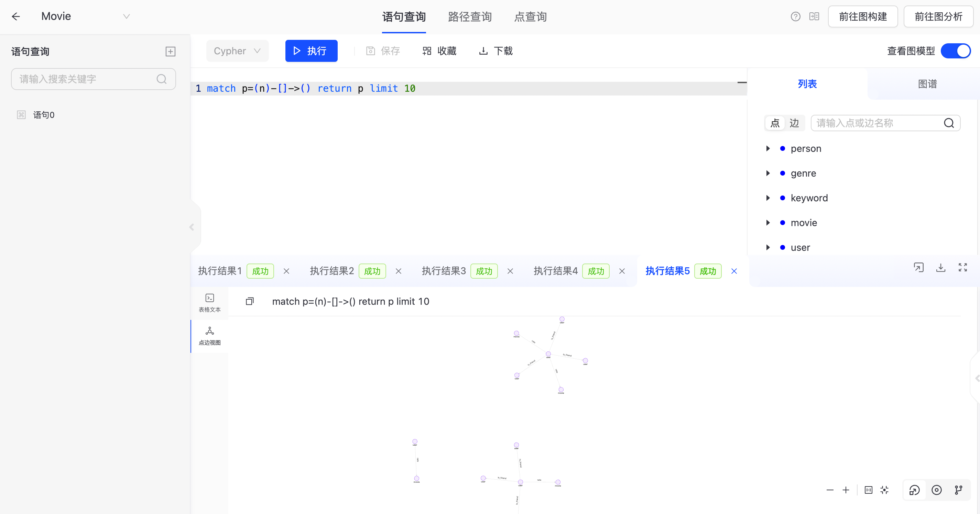
Task: Switch to the 语句查询 tab
Action: tap(404, 17)
